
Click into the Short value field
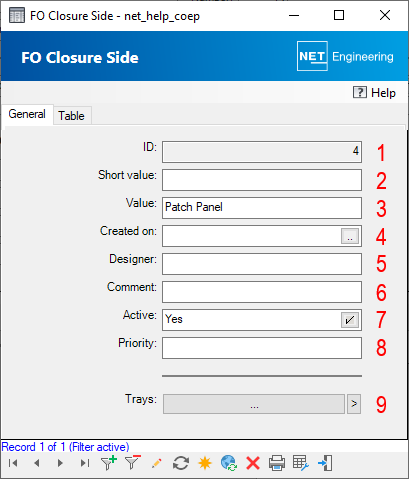[x=262, y=180]
